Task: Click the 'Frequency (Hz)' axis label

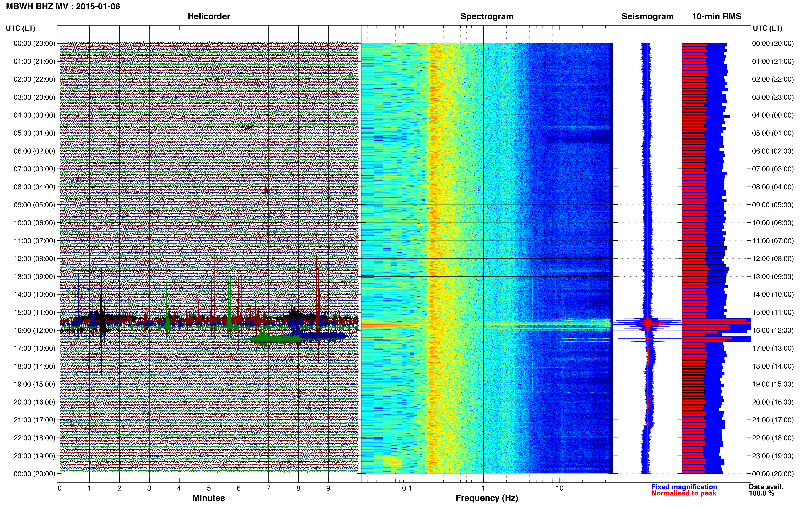Action: click(x=487, y=498)
